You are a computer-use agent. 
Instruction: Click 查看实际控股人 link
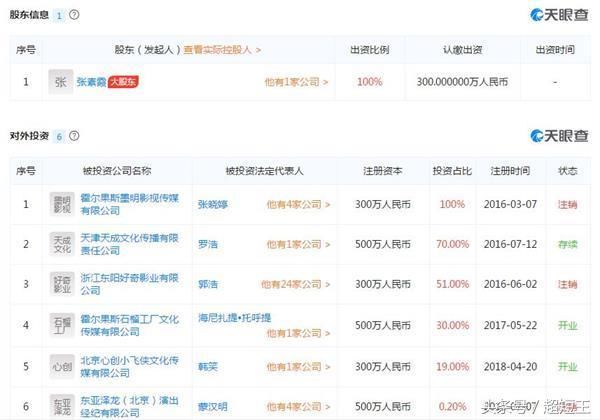coord(222,50)
